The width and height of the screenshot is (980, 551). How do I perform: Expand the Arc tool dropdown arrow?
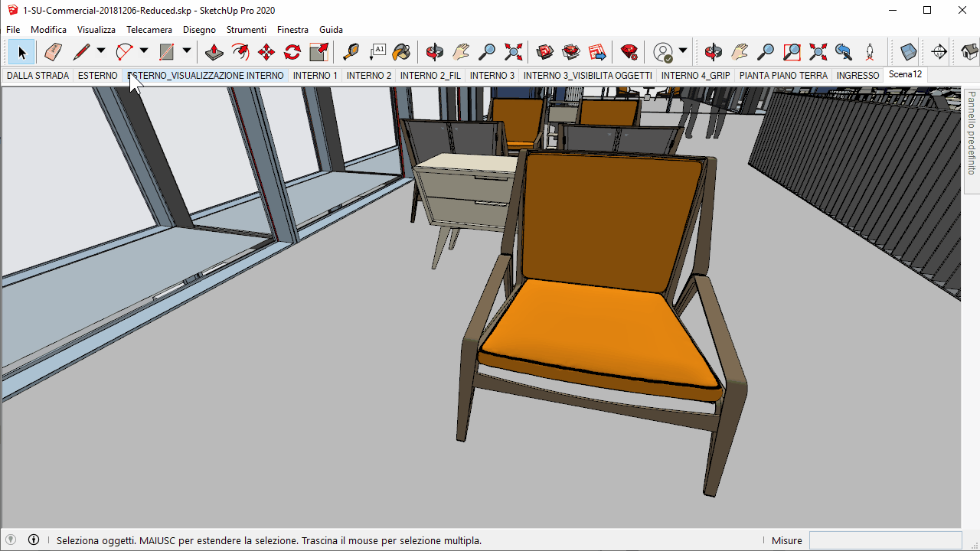(x=144, y=51)
